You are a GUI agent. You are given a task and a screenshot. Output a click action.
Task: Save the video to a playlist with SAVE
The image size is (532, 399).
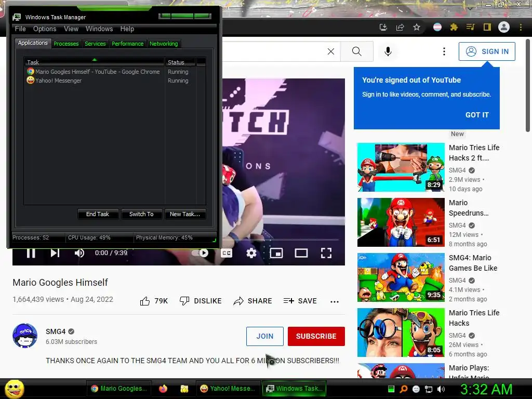point(300,301)
